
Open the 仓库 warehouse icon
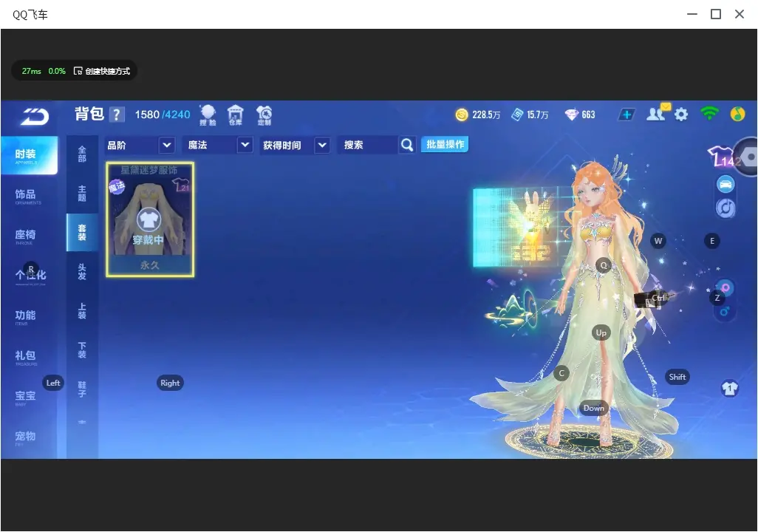236,115
